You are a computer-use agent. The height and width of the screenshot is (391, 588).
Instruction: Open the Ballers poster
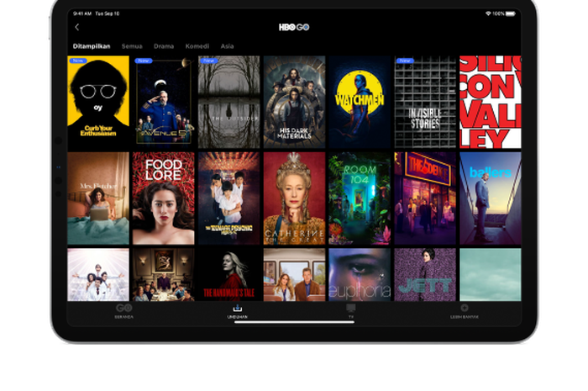pos(491,198)
